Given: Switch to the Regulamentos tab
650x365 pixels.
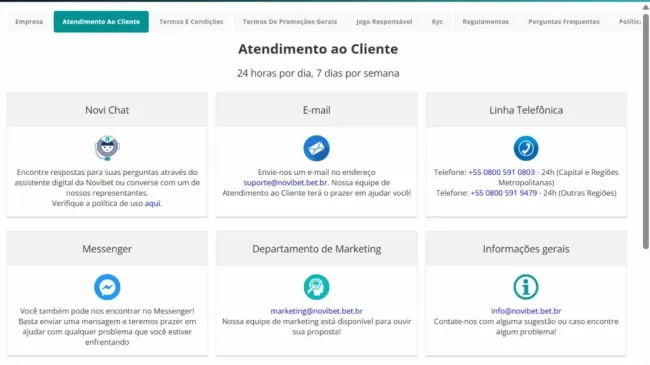Looking at the screenshot, I should (x=485, y=22).
